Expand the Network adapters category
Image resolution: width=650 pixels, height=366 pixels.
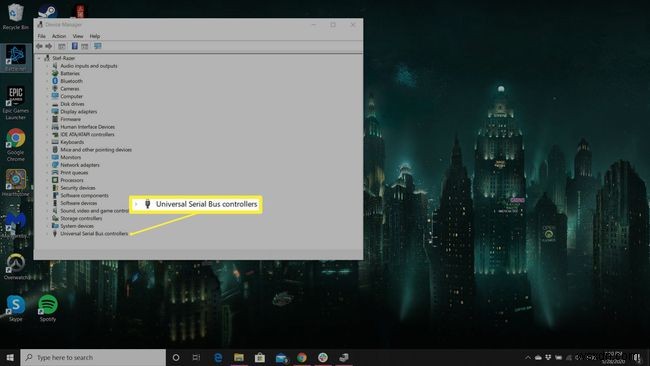pyautogui.click(x=47, y=165)
